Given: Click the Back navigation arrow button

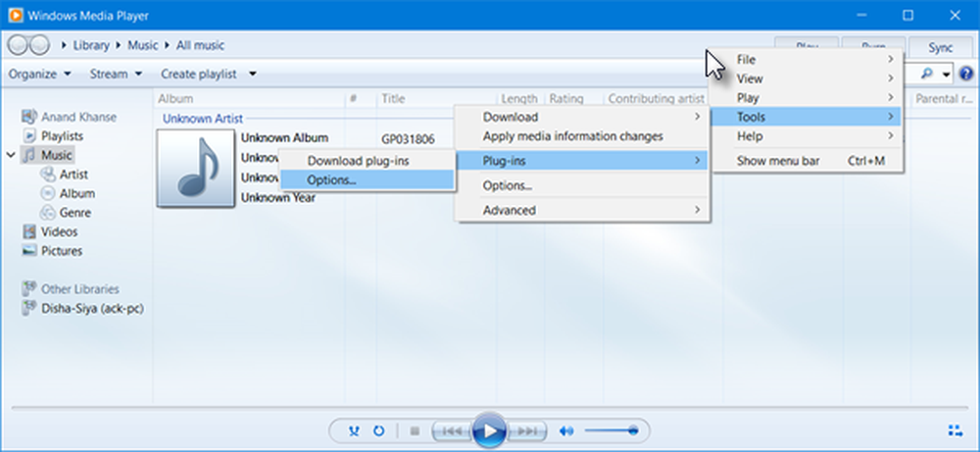Looking at the screenshot, I should (x=18, y=45).
